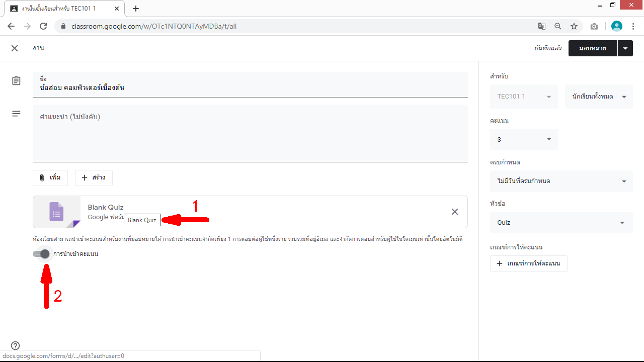Open Chrome's three-dot menu
The height and width of the screenshot is (362, 644).
633,26
